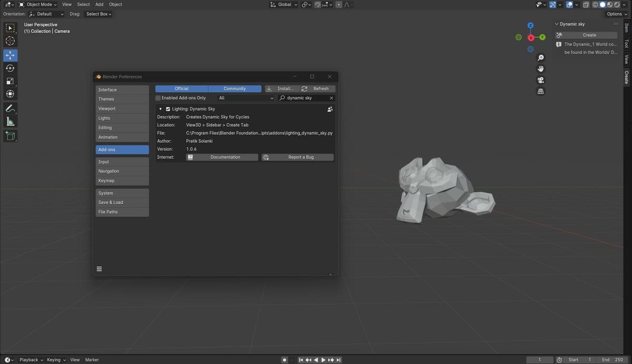Select the Measure tool
The width and height of the screenshot is (632, 364).
point(11,122)
